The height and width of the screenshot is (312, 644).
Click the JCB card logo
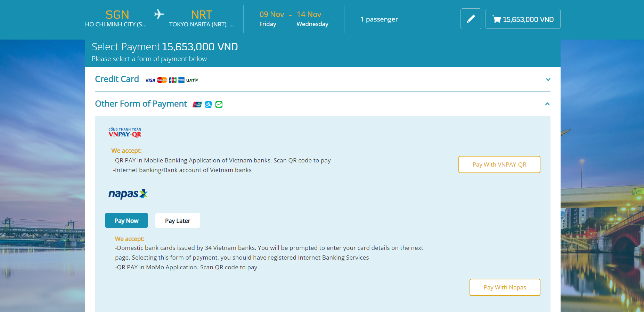(173, 80)
